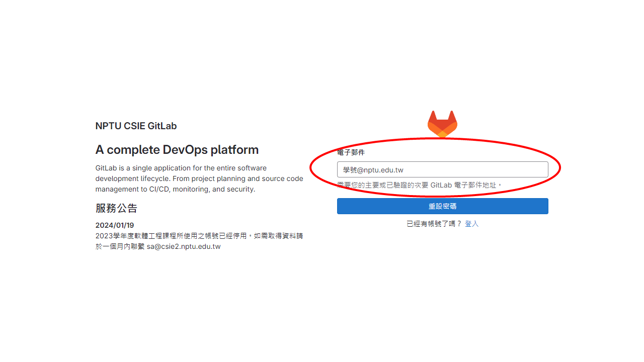The height and width of the screenshot is (362, 644).
Task: Click the 重設密碼 reset password button
Action: 442,206
